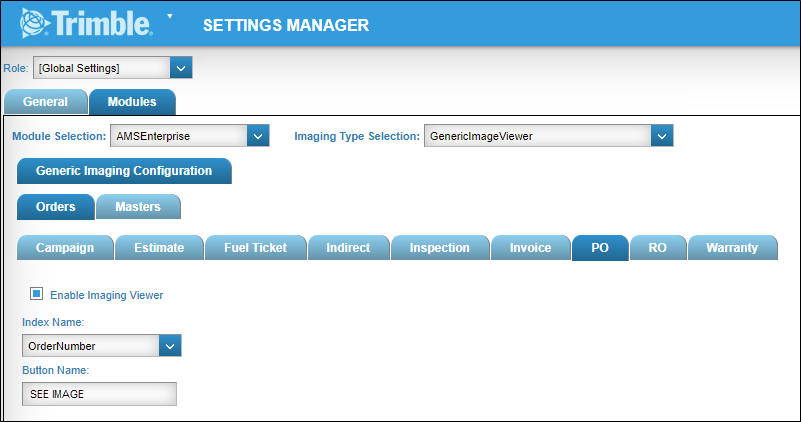Open the Campaign tab
The width and height of the screenshot is (801, 422).
(x=65, y=248)
